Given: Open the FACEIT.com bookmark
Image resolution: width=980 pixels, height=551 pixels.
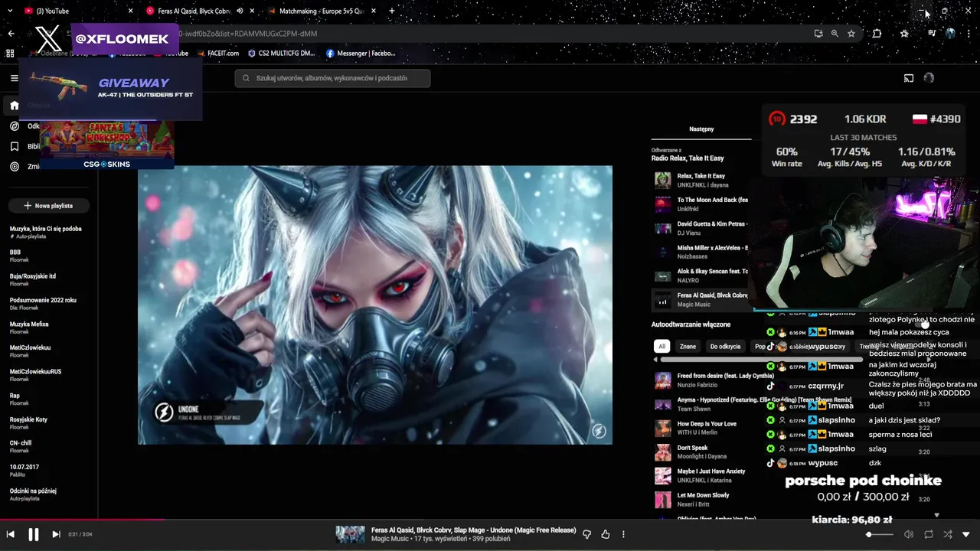Looking at the screenshot, I should (x=217, y=54).
